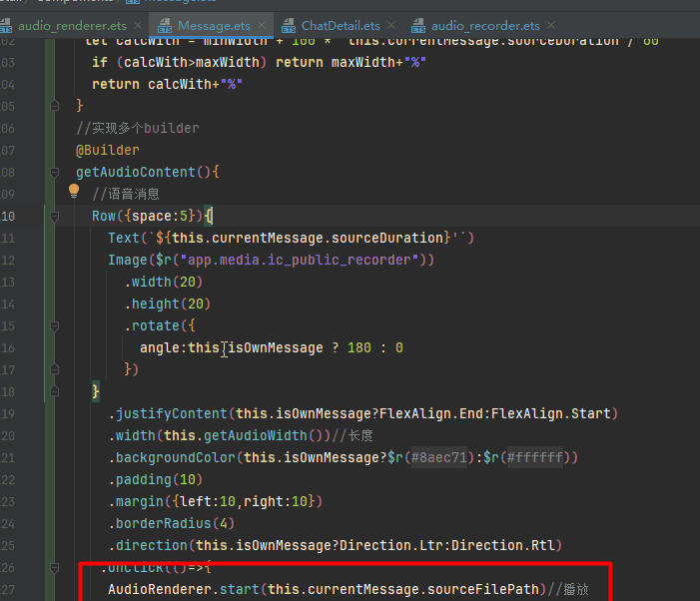Click the #ffffff color preview in backgroundColor
The image size is (700, 601).
click(535, 457)
